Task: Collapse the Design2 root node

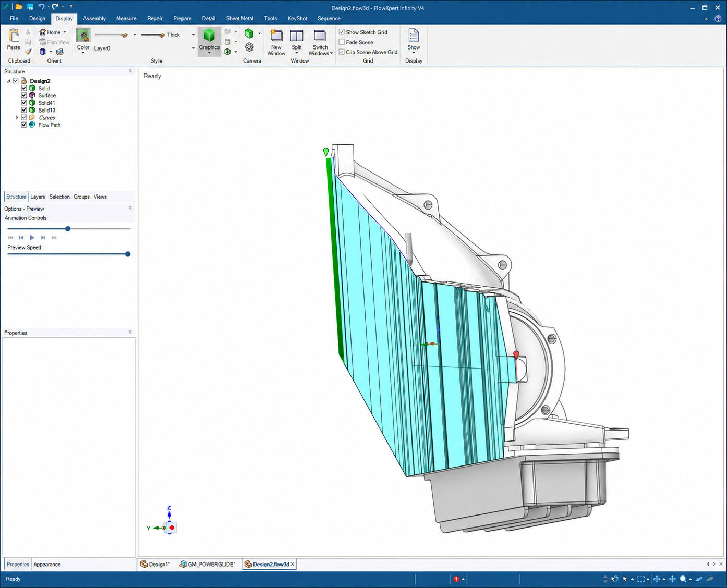Action: click(x=8, y=81)
